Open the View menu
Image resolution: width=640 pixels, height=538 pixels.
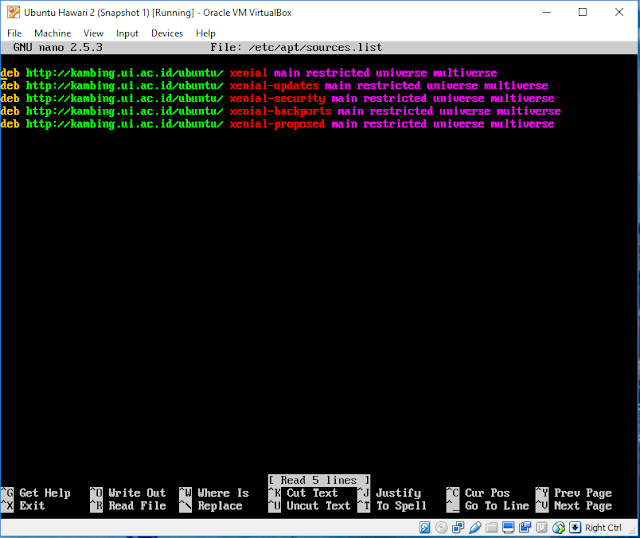[x=93, y=33]
